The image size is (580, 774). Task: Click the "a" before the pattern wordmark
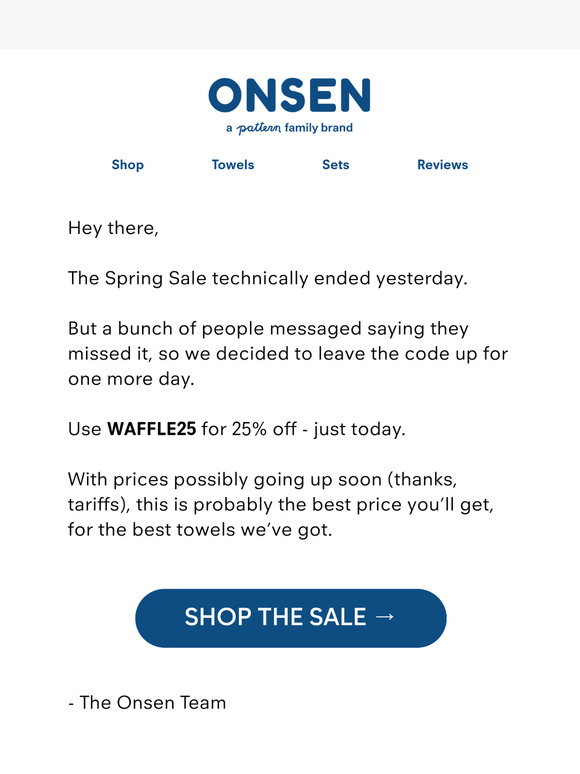point(229,128)
